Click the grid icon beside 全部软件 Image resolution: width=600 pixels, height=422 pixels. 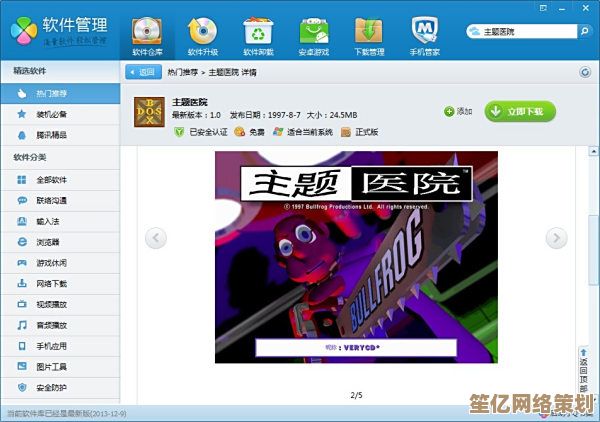click(x=22, y=180)
